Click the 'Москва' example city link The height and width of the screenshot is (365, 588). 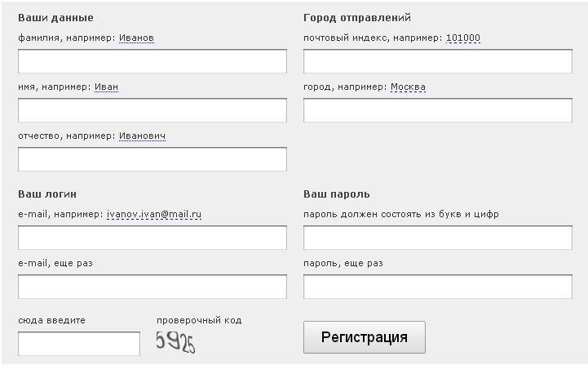pos(408,87)
